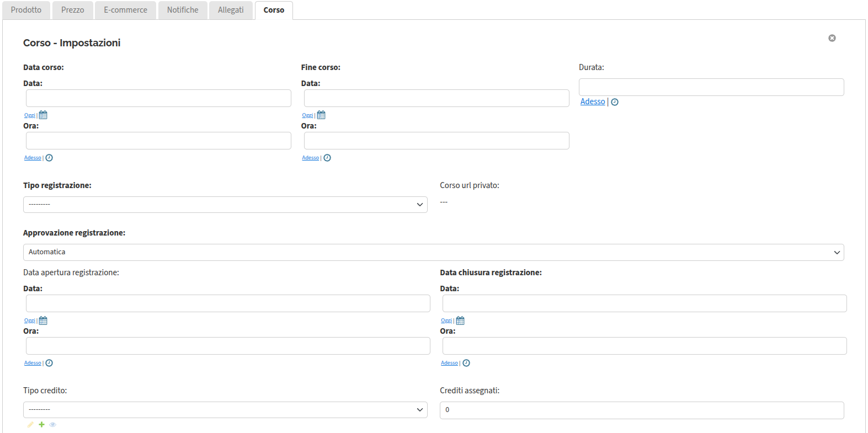Click Adesso link under Fine corso time
868x433 pixels.
311,158
